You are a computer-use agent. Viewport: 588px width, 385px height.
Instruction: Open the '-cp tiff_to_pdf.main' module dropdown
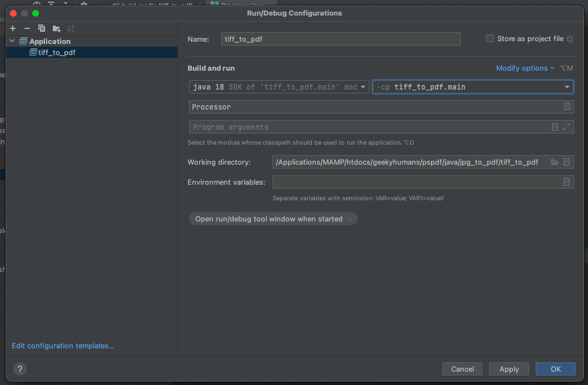(566, 87)
